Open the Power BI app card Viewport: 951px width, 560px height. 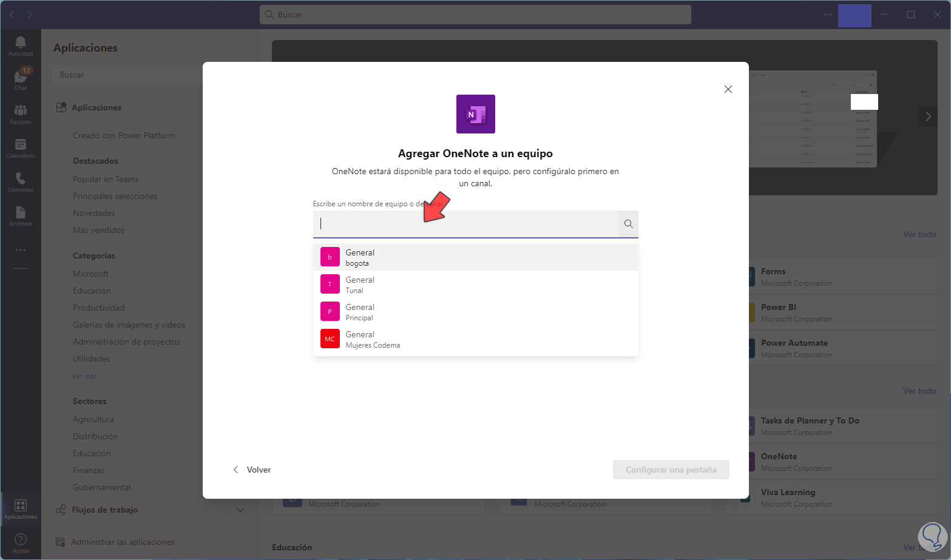pos(844,312)
